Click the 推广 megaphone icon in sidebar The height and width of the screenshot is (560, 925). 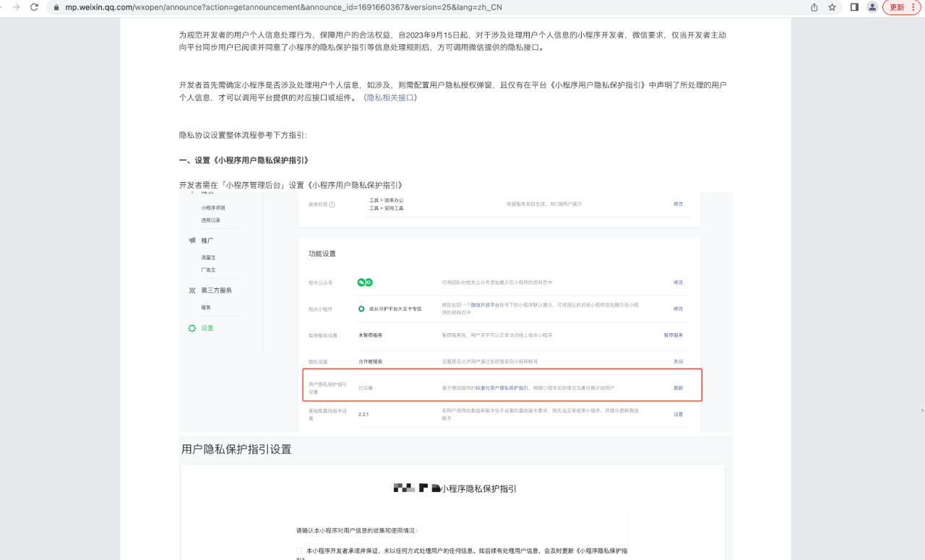(192, 240)
